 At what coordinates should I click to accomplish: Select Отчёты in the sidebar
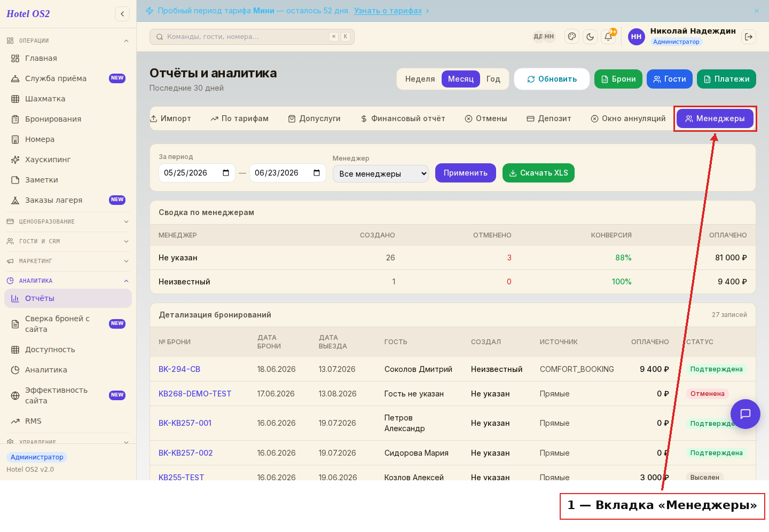(x=68, y=298)
